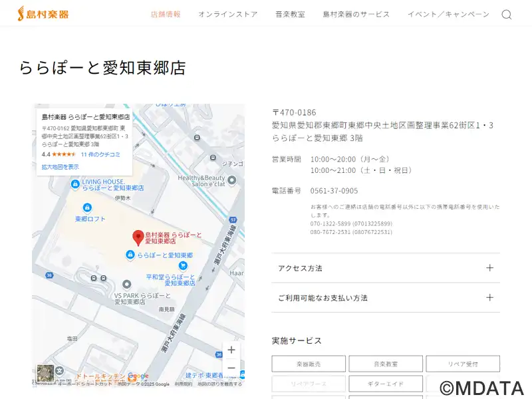
Task: Zoom in the map with plus button
Action: 231,350
